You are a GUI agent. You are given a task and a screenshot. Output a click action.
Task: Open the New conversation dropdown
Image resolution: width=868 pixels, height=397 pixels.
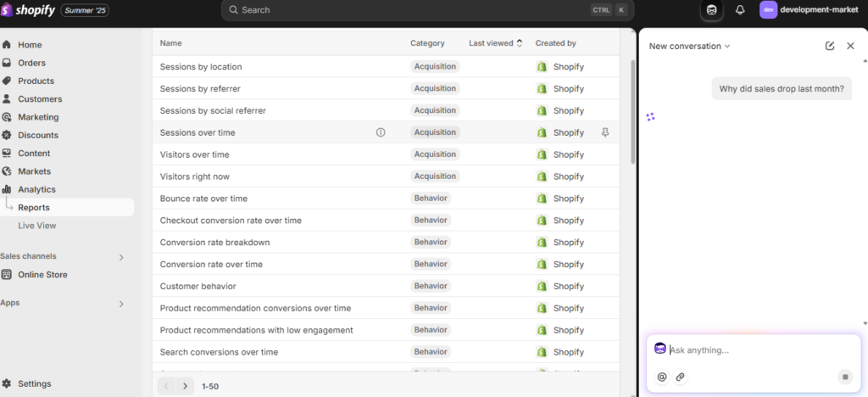[x=690, y=46]
